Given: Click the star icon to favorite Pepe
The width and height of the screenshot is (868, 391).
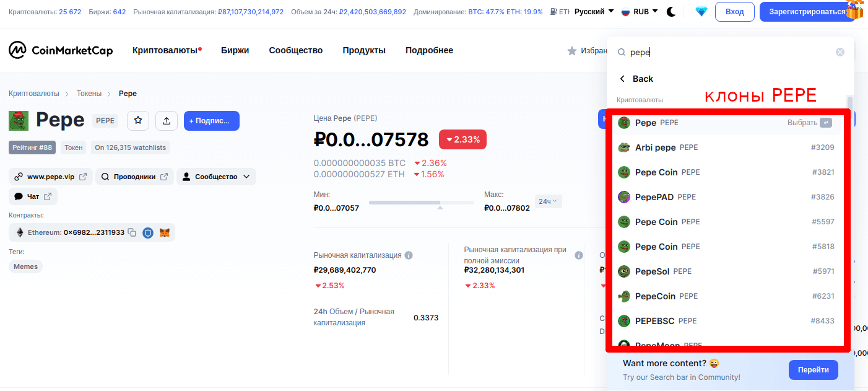Looking at the screenshot, I should point(138,121).
